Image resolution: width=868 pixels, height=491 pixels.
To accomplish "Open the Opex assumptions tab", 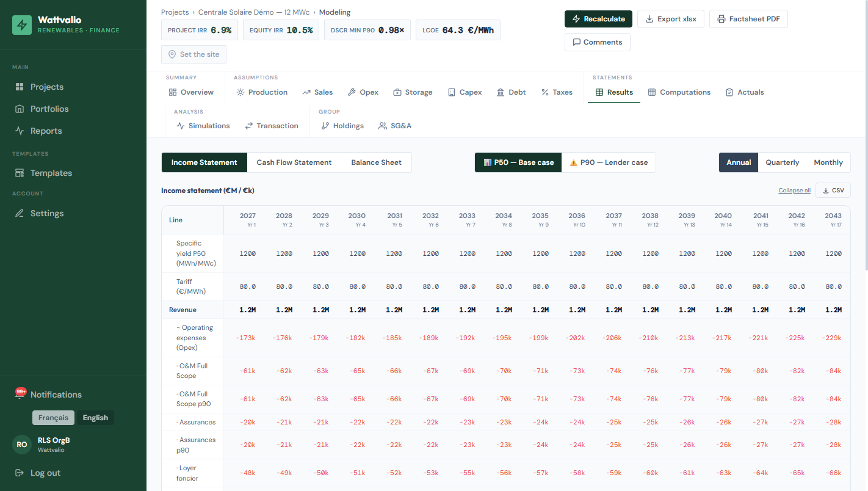I will (x=363, y=92).
